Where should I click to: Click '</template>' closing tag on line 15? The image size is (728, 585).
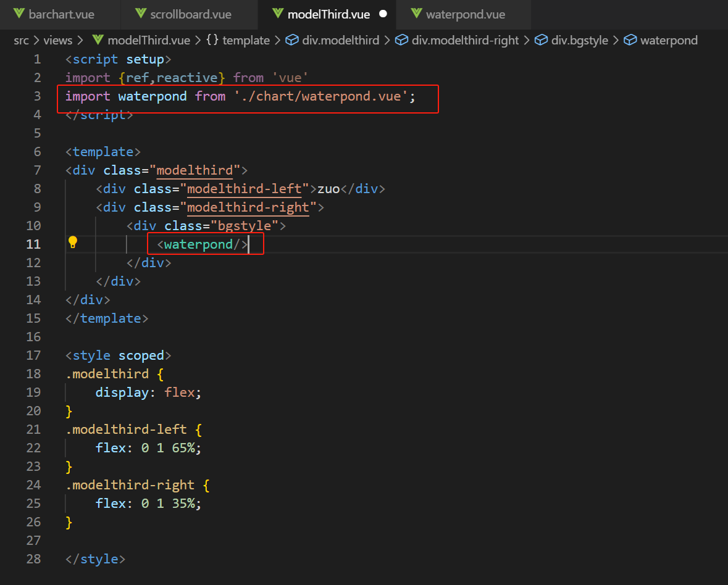[107, 318]
